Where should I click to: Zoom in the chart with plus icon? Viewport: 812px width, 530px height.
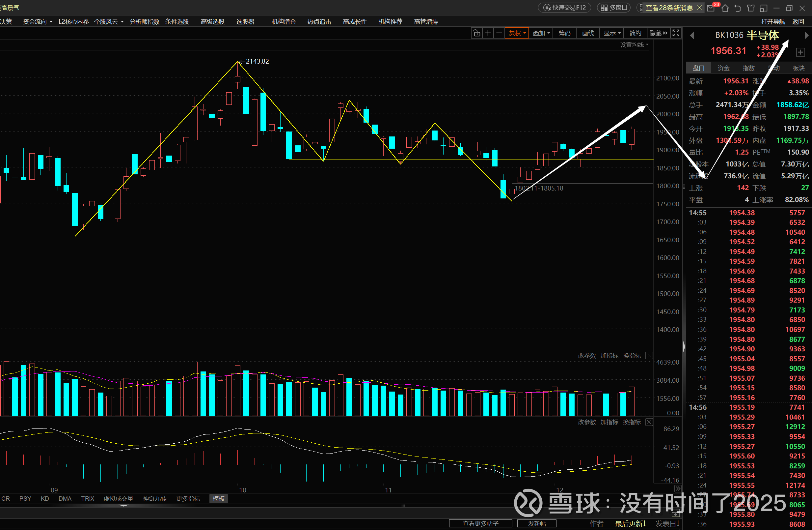pyautogui.click(x=488, y=33)
